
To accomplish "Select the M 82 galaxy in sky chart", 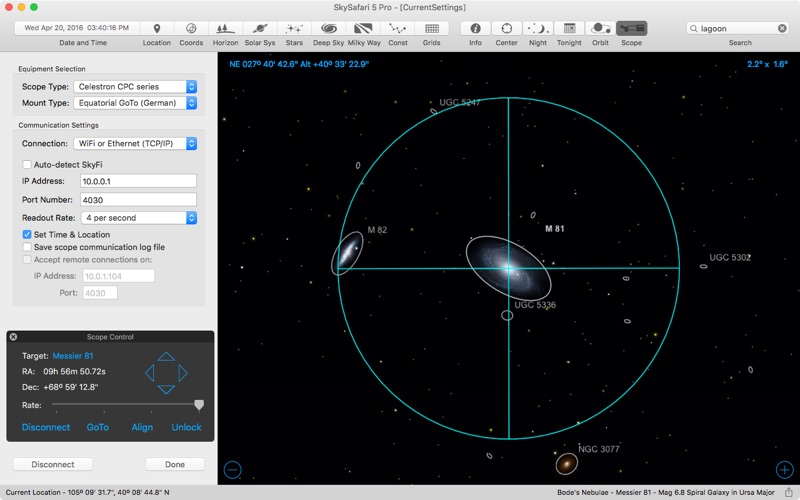I will [x=348, y=253].
